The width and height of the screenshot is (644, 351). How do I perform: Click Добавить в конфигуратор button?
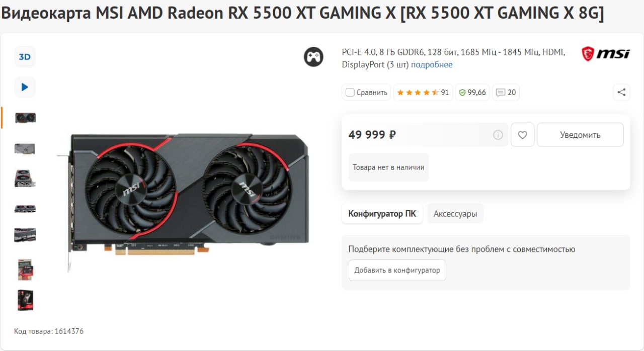397,270
